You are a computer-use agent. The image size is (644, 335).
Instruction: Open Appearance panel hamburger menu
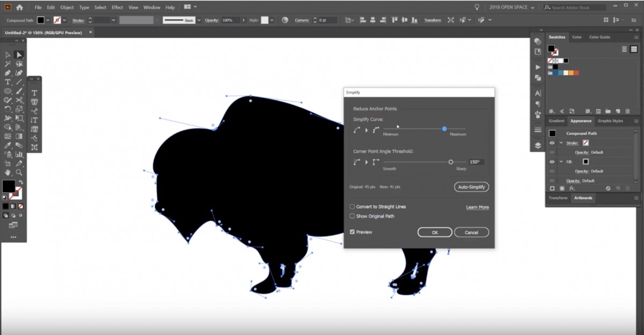coord(636,121)
